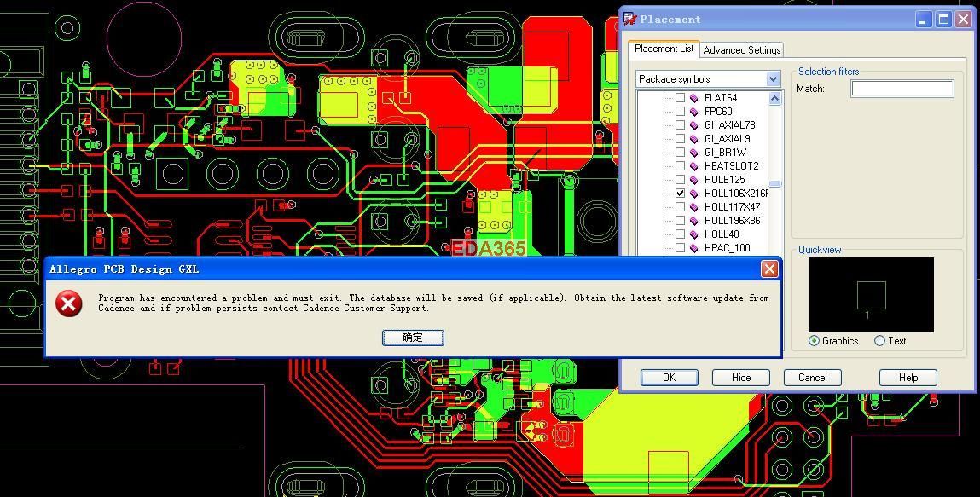Screen dimensions: 980x497
Task: Click the FPC60 symbol icon
Action: coord(693,112)
